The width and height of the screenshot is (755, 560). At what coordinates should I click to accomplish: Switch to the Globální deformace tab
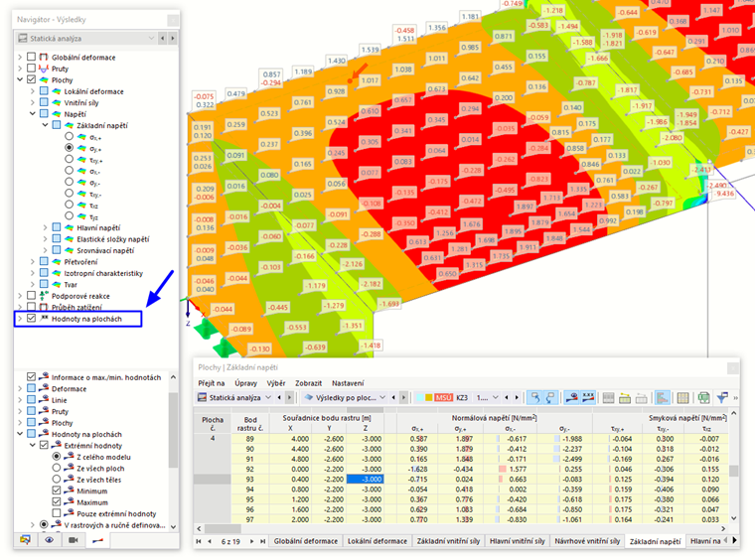click(x=306, y=541)
